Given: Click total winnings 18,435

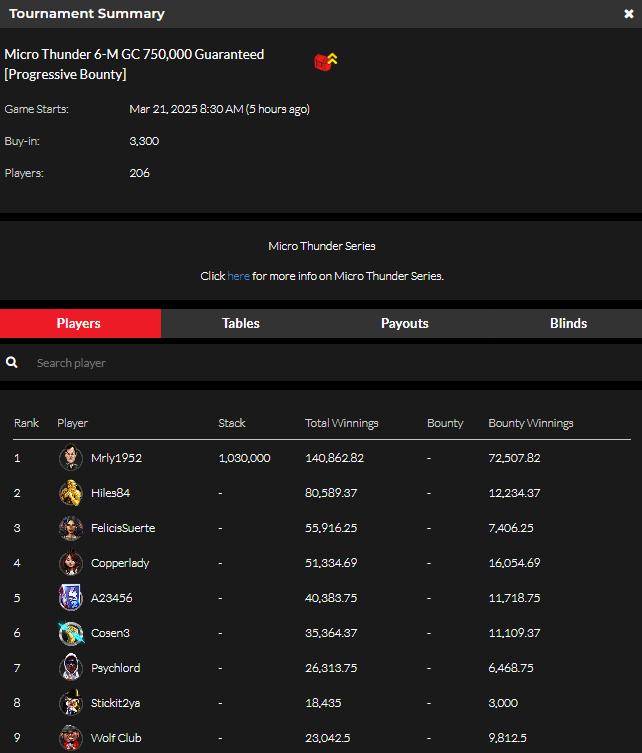Looking at the screenshot, I should (x=323, y=703).
